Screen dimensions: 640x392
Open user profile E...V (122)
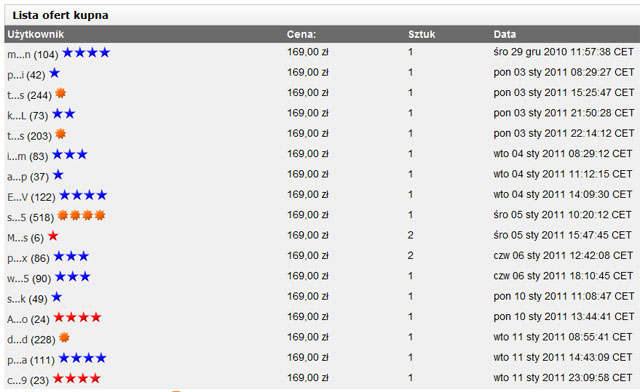(x=31, y=197)
